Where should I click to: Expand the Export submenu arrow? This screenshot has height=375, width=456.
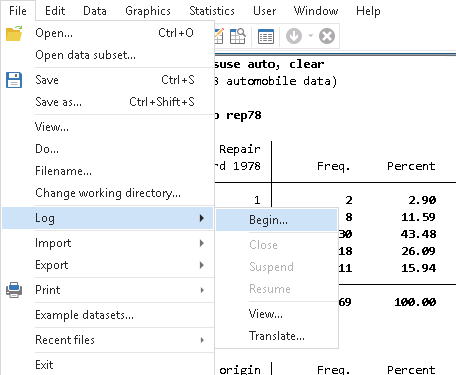202,265
